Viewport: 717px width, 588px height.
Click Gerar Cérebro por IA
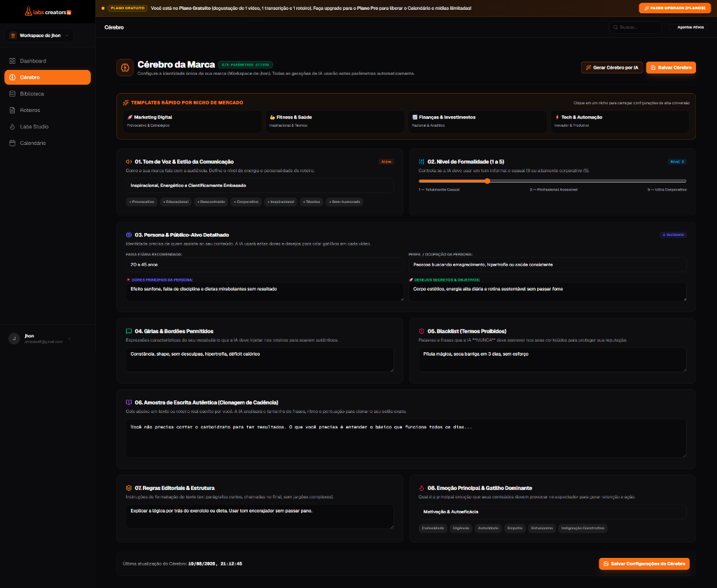tap(612, 68)
